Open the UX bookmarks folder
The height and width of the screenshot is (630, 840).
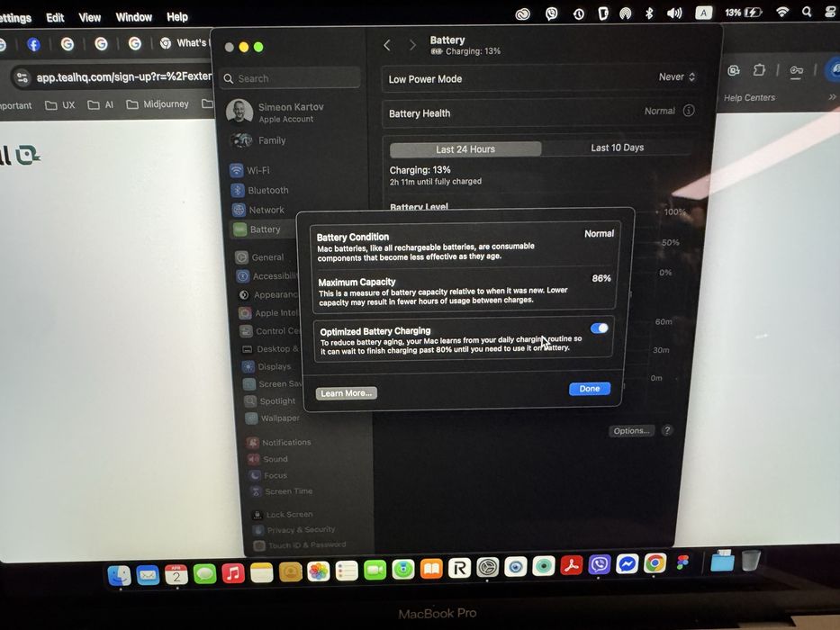tap(59, 105)
